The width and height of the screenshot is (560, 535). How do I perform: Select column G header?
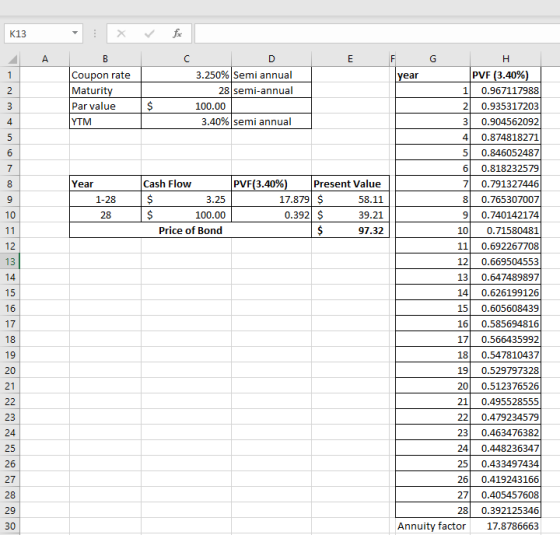point(433,59)
